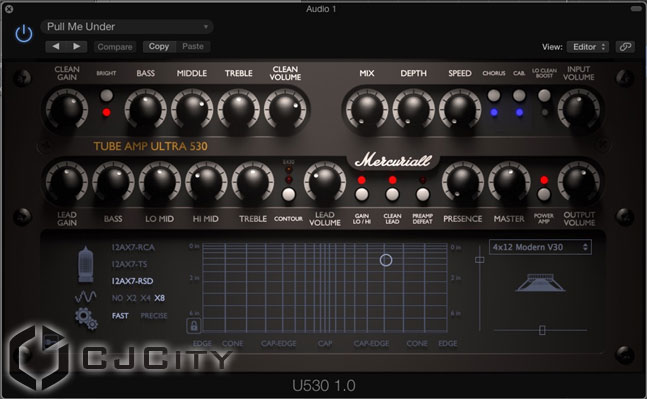
Task: Toggle the Contour switch button
Action: (288, 194)
